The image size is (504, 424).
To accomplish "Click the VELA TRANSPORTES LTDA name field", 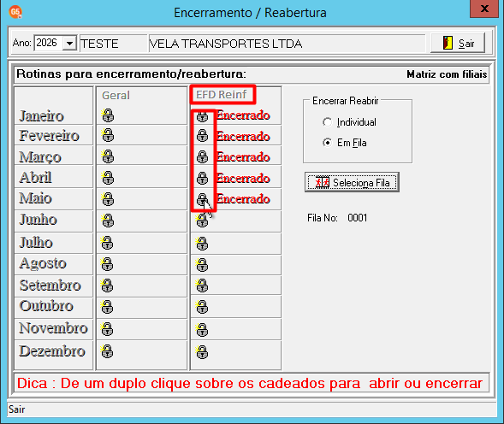I will pos(287,44).
